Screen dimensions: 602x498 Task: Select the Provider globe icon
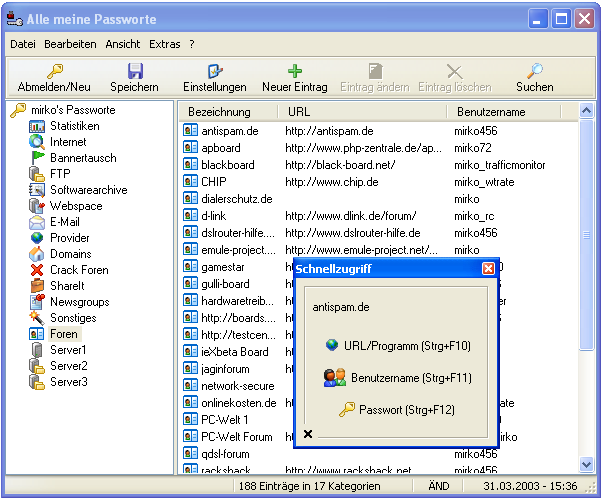[x=37, y=238]
